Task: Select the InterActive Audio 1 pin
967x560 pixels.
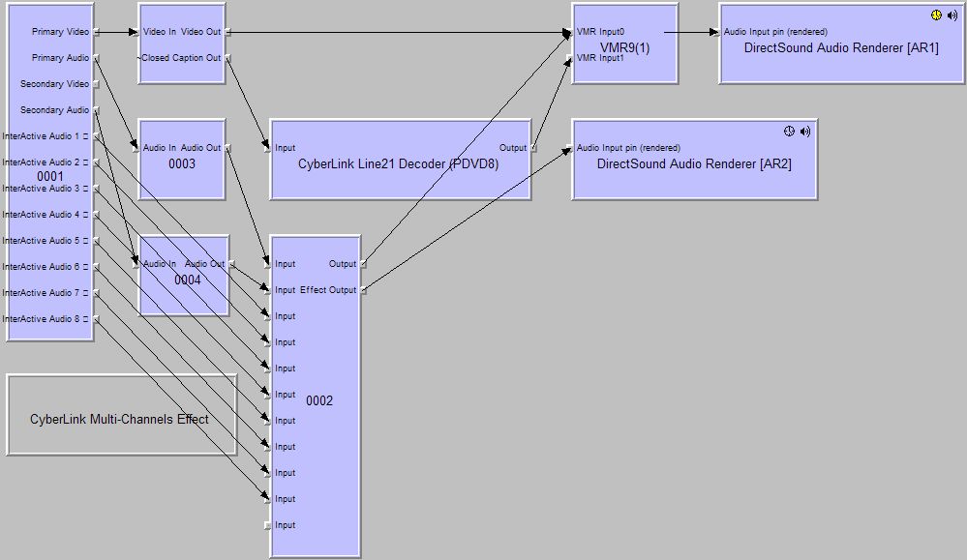Action: click(96, 136)
